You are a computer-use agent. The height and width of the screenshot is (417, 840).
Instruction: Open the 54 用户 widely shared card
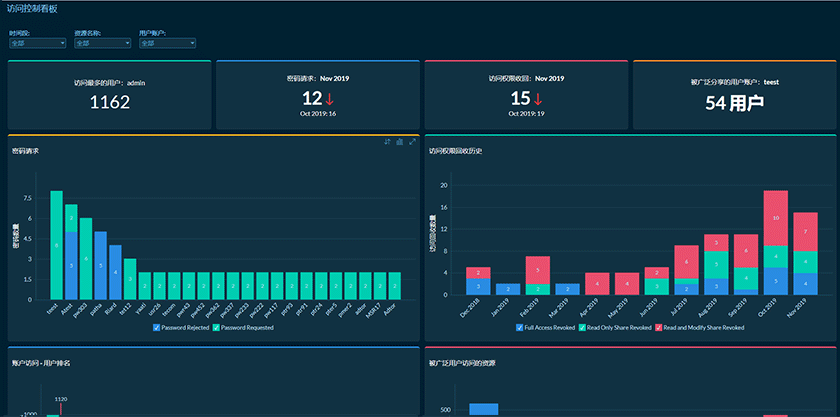pyautogui.click(x=734, y=95)
